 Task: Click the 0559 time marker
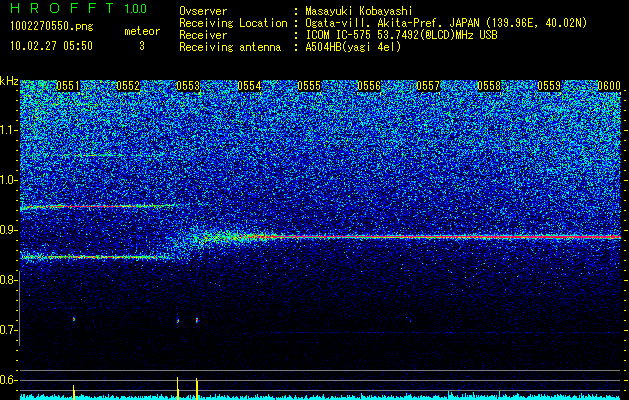pyautogui.click(x=549, y=86)
